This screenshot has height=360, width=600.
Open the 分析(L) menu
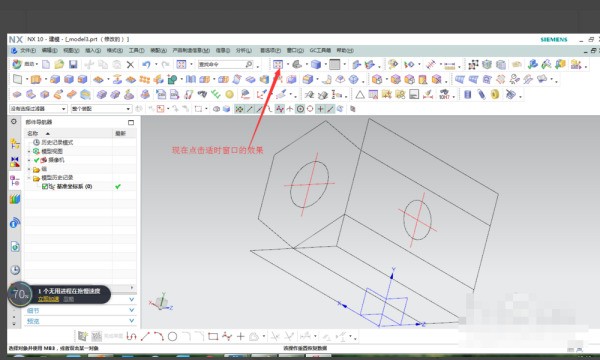coord(244,50)
